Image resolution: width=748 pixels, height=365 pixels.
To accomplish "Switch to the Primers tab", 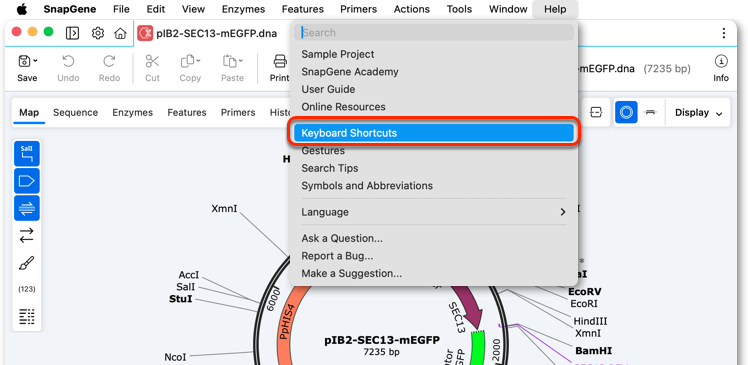I will (x=238, y=113).
